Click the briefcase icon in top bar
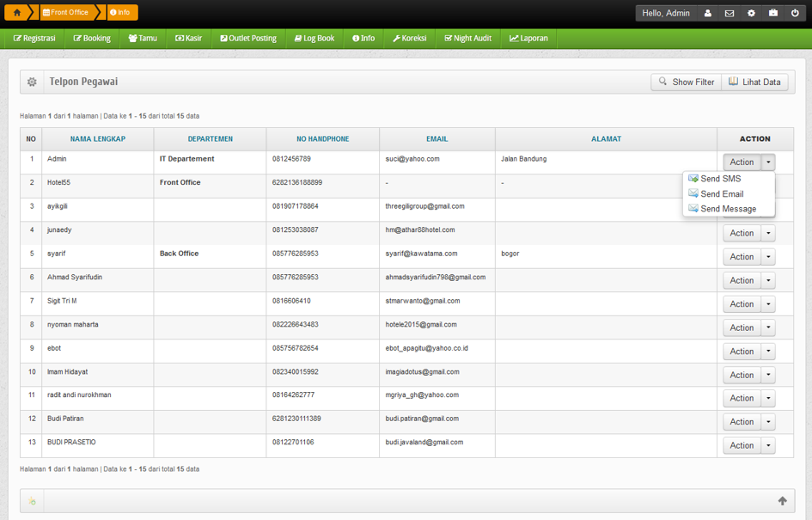Image resolution: width=812 pixels, height=520 pixels. 773,14
